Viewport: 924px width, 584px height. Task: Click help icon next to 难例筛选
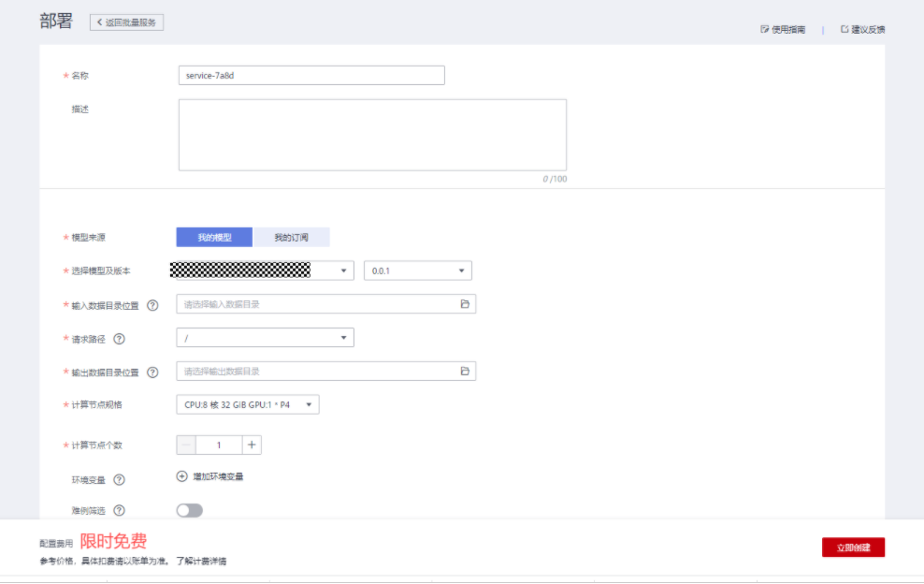point(119,510)
